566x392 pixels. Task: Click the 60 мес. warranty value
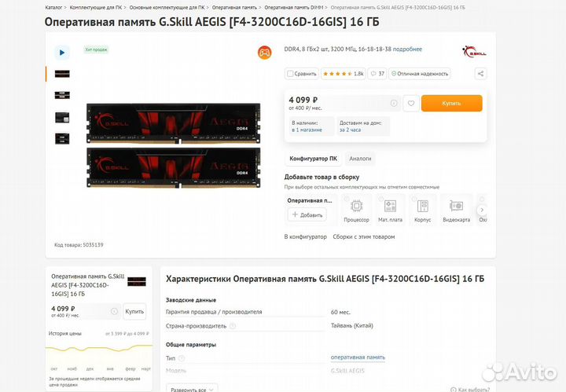(x=340, y=312)
